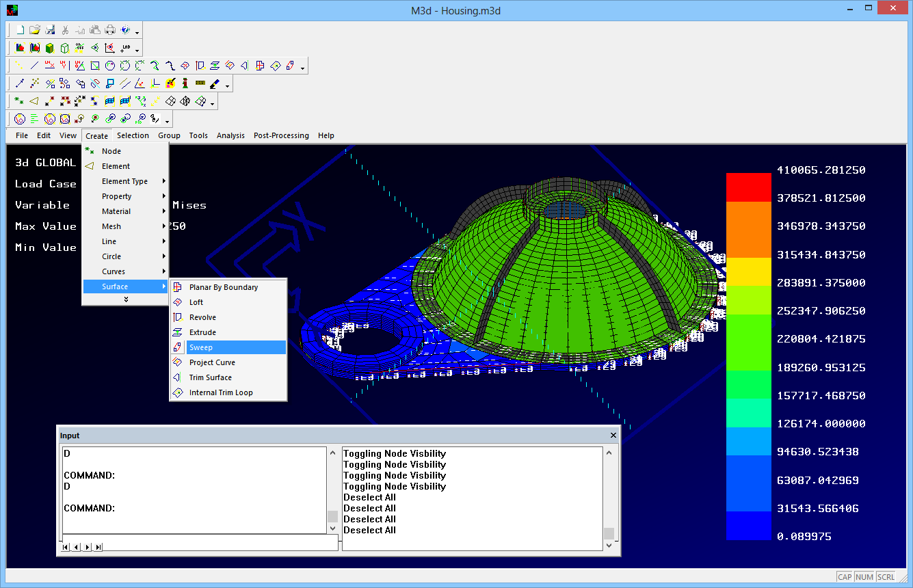Click the command input text field

(220, 543)
